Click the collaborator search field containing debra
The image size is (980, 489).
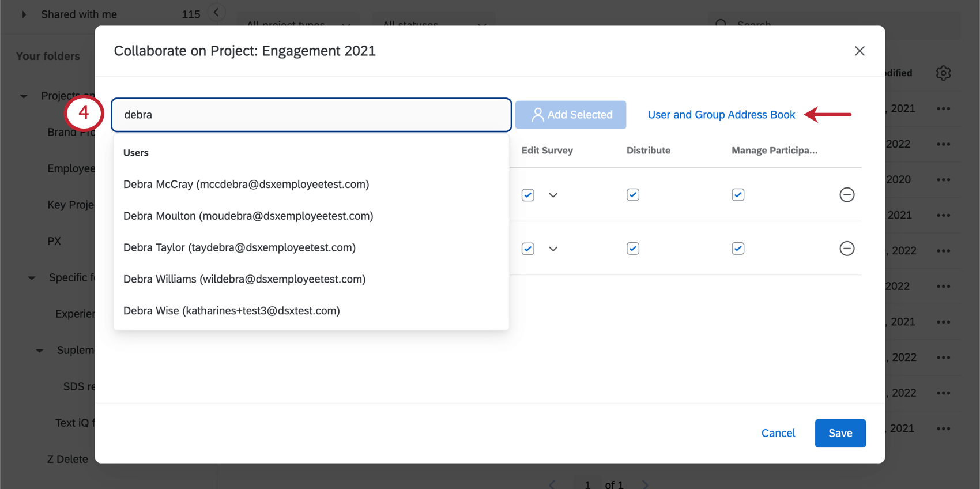pyautogui.click(x=311, y=115)
